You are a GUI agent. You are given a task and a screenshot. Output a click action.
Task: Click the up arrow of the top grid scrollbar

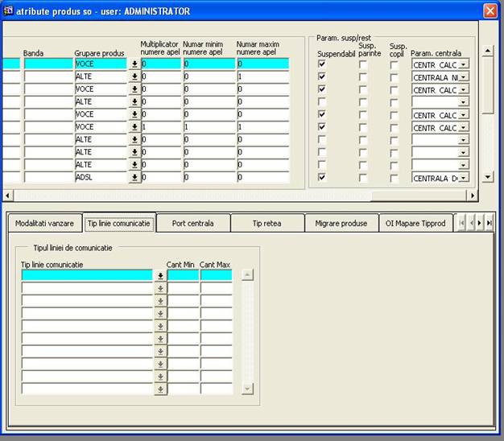(x=486, y=50)
